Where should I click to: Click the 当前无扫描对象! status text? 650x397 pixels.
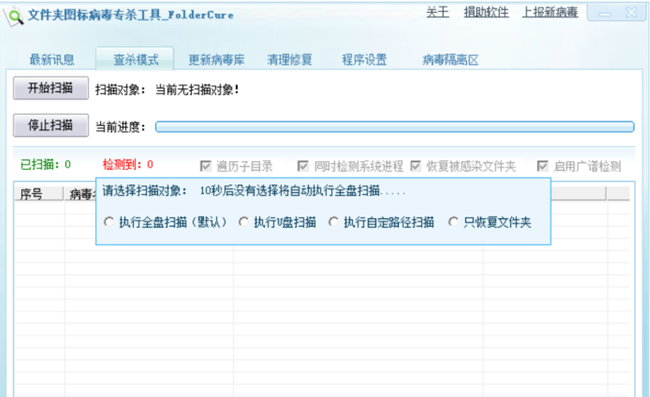[197, 90]
